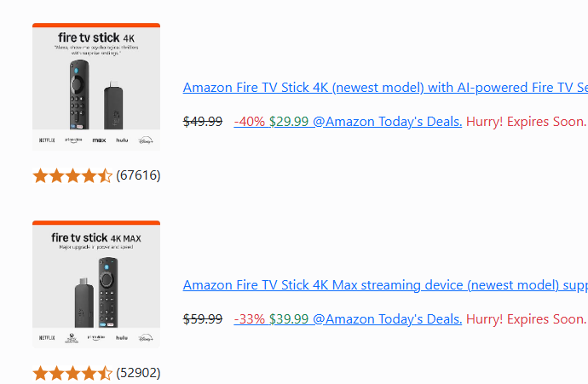Click the (67616) review count

(x=138, y=175)
